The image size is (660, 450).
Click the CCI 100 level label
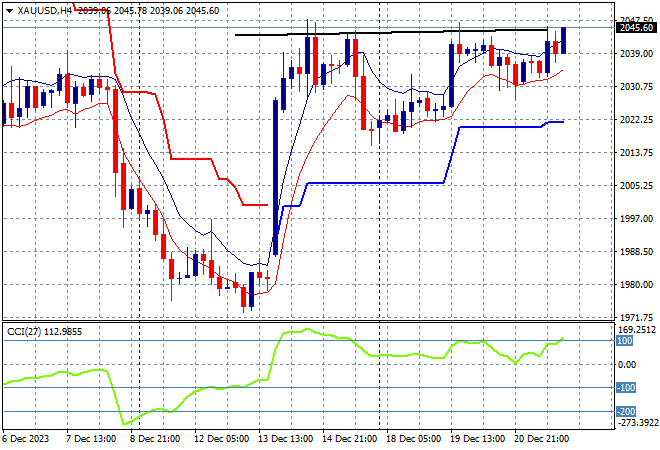(x=625, y=341)
